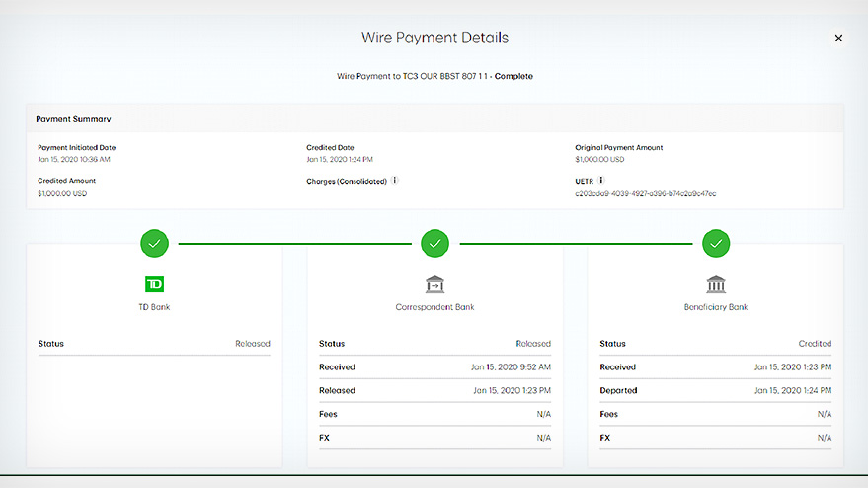The height and width of the screenshot is (488, 868).
Task: Select the UETR code value
Action: (x=645, y=193)
